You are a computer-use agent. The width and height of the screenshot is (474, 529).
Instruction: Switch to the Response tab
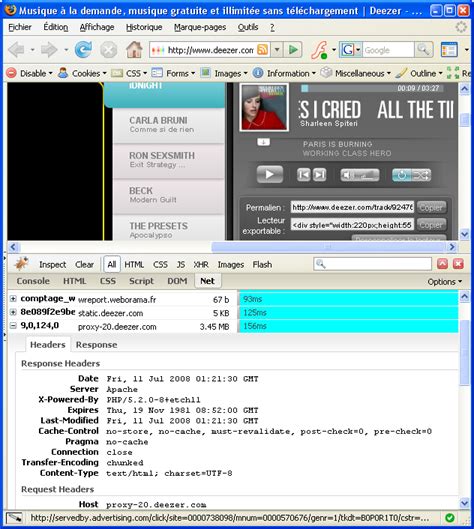click(96, 345)
